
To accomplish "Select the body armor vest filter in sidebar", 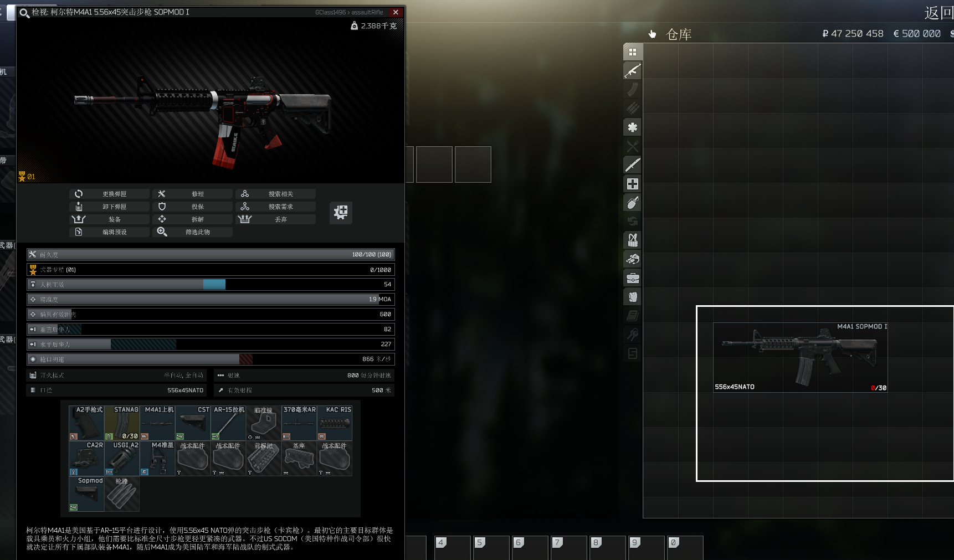I will 633,297.
